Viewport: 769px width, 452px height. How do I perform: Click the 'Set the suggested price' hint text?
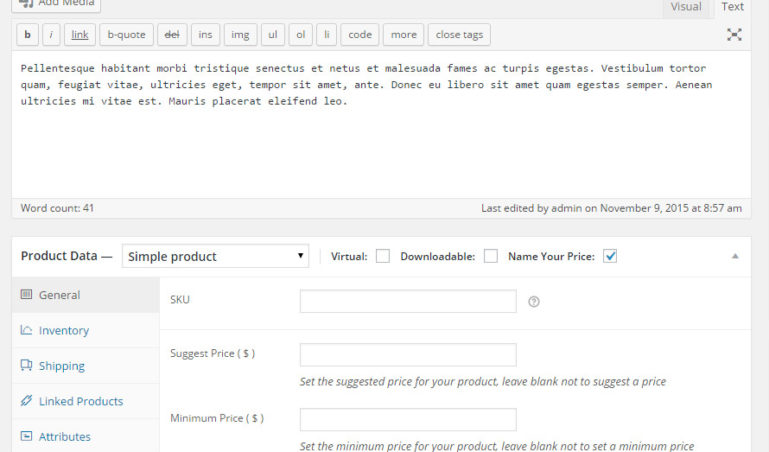click(483, 381)
